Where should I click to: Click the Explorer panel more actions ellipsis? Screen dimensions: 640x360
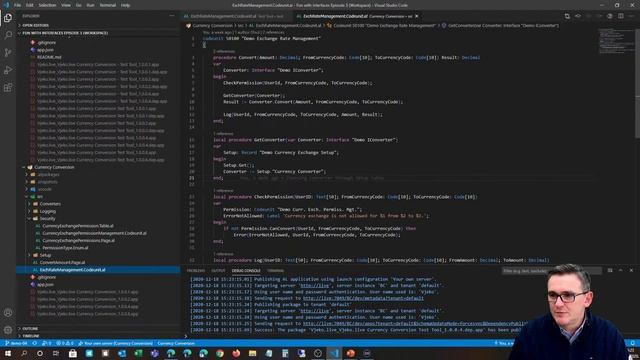click(x=171, y=16)
